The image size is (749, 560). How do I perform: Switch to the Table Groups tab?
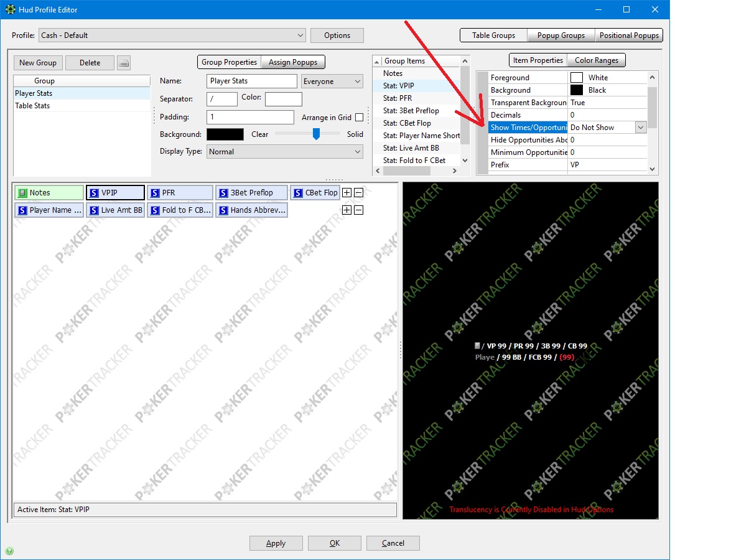[493, 35]
